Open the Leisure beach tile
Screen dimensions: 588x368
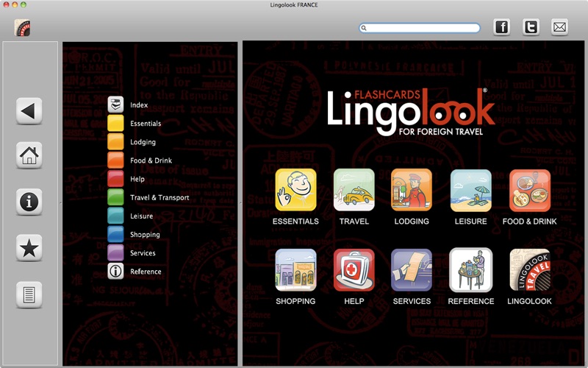click(x=470, y=190)
